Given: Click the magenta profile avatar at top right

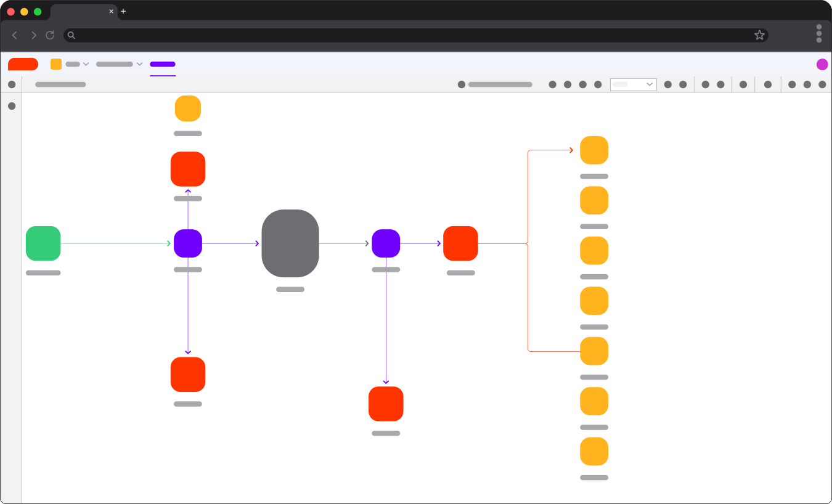Looking at the screenshot, I should (822, 63).
